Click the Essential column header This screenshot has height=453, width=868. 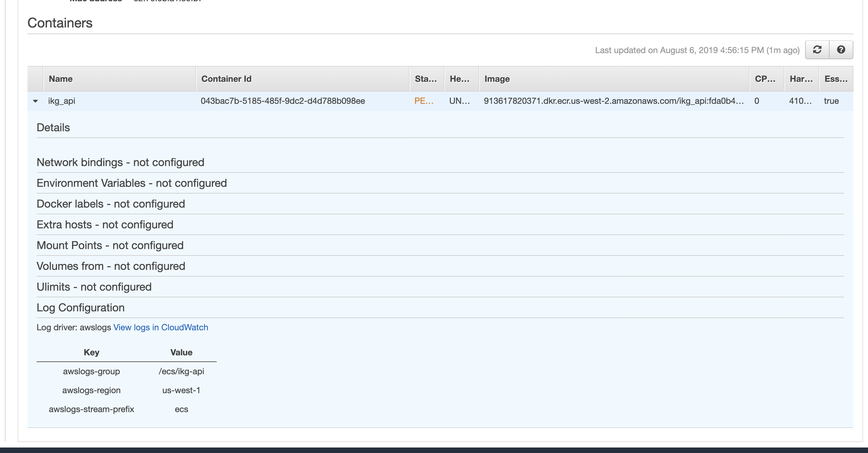click(x=836, y=79)
